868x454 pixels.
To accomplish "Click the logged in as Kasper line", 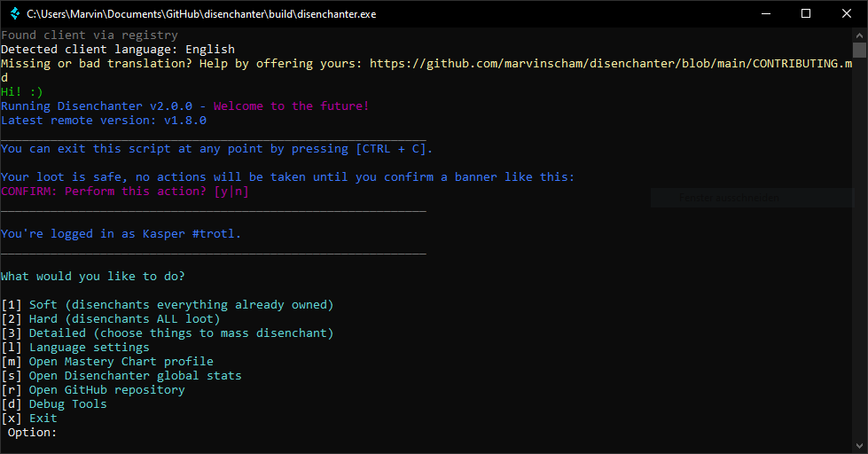I will [121, 234].
